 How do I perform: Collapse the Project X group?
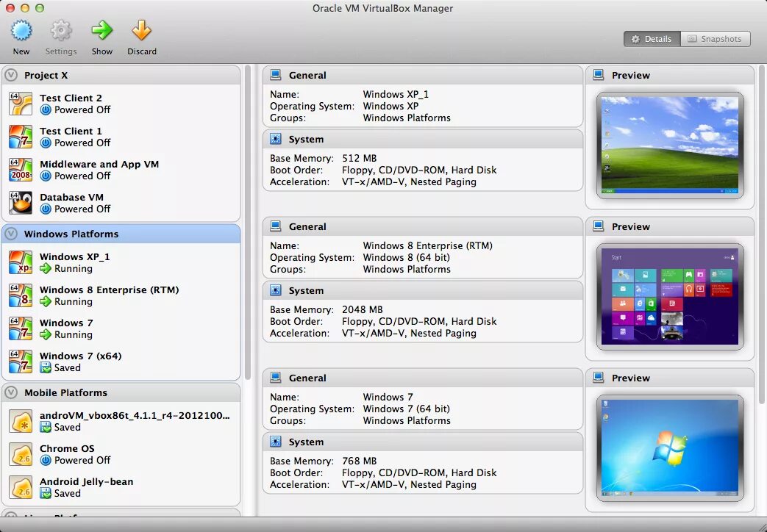tap(11, 75)
